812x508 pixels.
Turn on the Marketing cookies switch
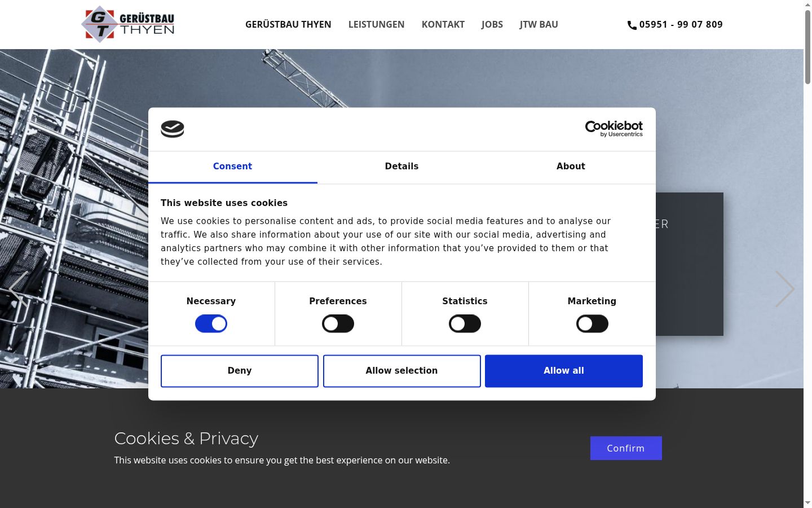pos(592,323)
